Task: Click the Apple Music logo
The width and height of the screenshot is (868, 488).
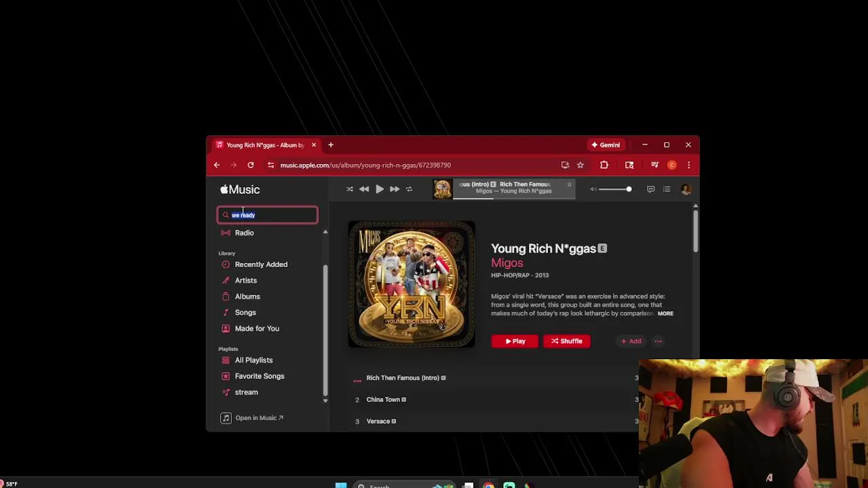Action: tap(240, 189)
